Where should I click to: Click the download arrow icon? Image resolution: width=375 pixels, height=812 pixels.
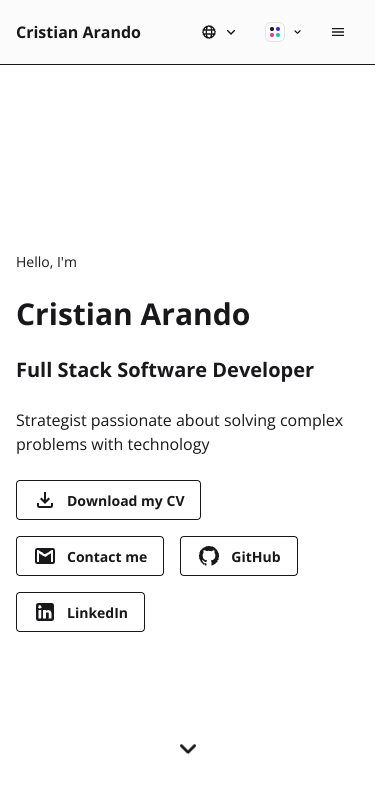[x=45, y=500]
